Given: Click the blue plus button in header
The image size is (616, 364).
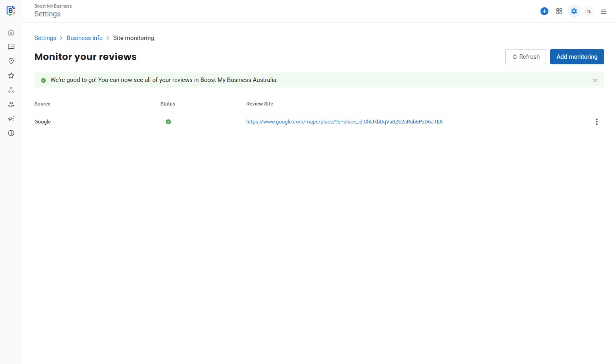Looking at the screenshot, I should click(544, 11).
